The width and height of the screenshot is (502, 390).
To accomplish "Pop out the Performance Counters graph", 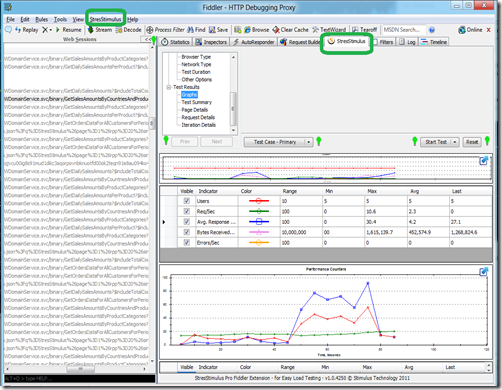I will pos(483,272).
